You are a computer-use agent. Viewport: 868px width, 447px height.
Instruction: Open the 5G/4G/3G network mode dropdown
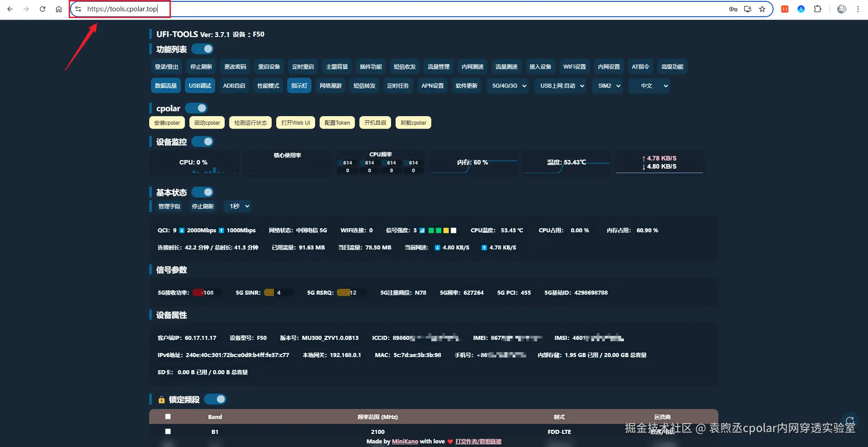[509, 86]
